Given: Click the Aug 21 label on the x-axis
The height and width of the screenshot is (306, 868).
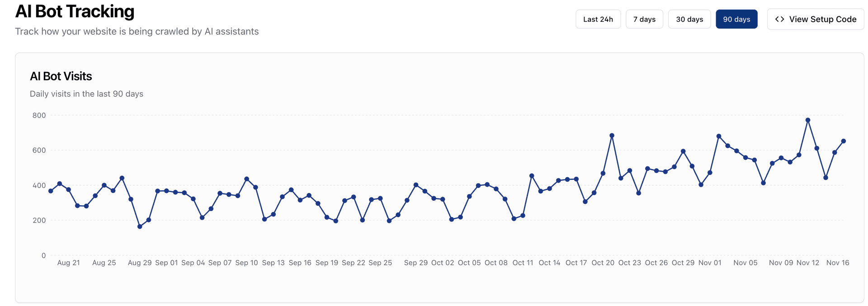Looking at the screenshot, I should [68, 262].
